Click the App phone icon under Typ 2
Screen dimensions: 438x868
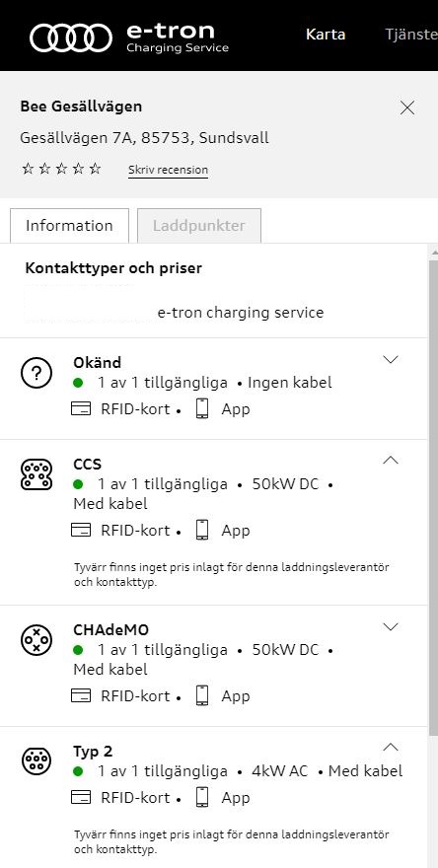click(202, 797)
